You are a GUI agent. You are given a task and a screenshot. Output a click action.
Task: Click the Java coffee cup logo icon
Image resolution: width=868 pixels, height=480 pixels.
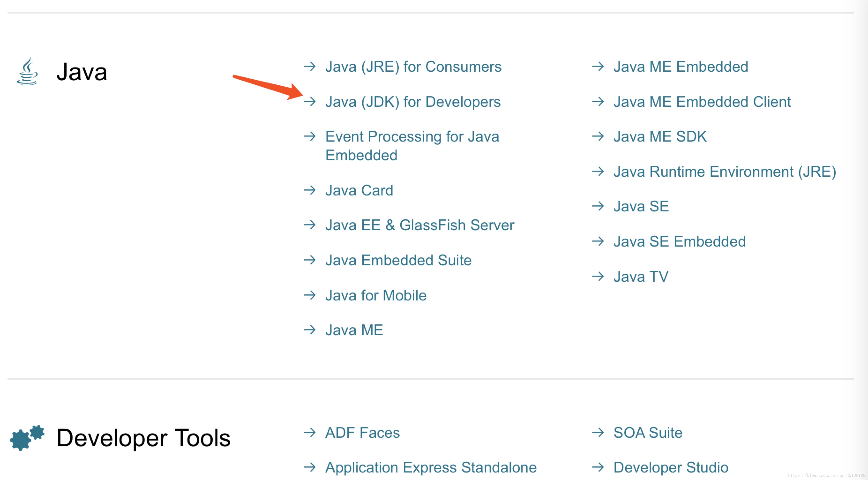click(x=27, y=71)
